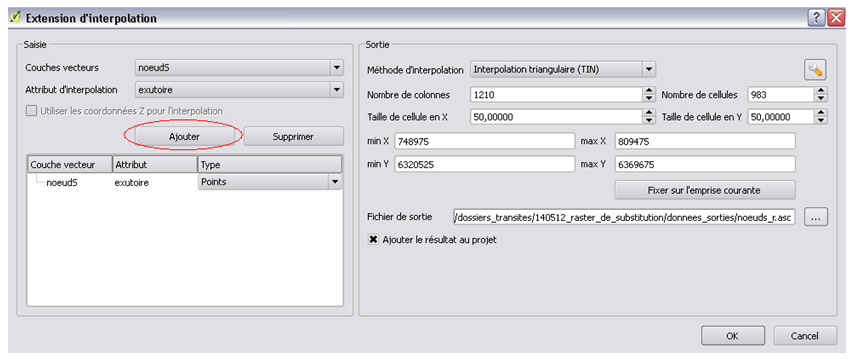Decrease Nombre de cellules spinner down arrow
Screen dimensions: 853x360
821,98
